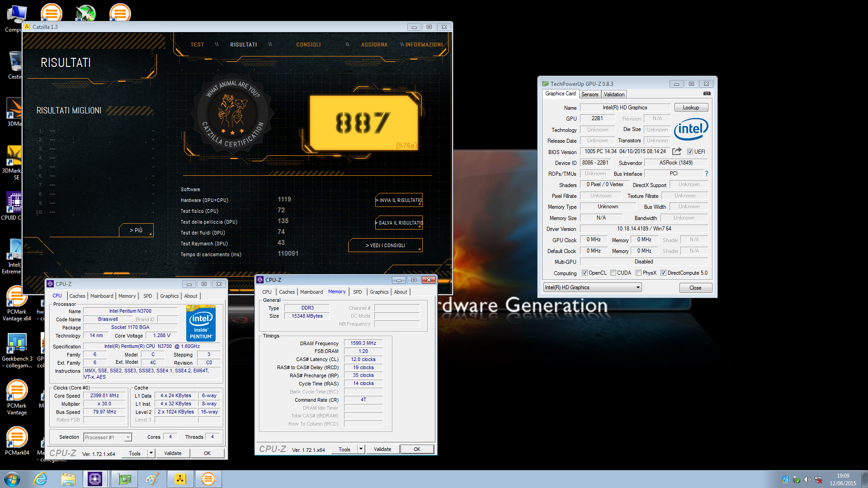
Task: Expand Tools arrow in the CPU tab CPU-Z window
Action: point(151,453)
